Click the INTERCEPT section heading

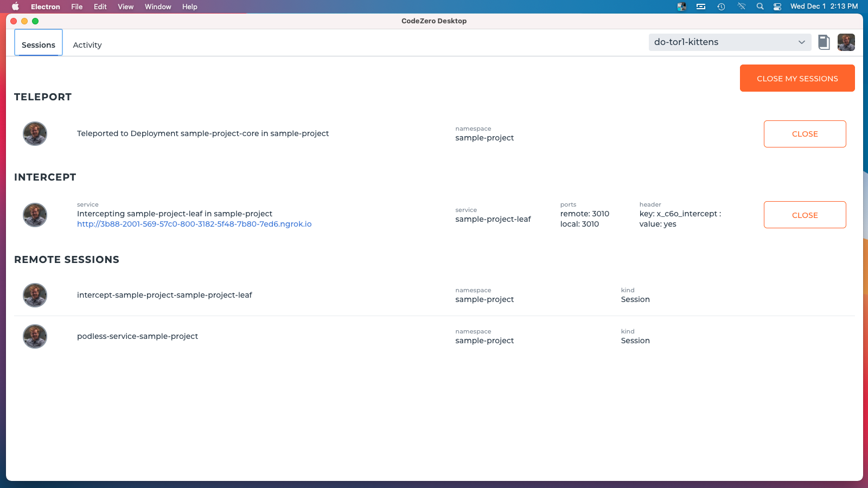45,177
